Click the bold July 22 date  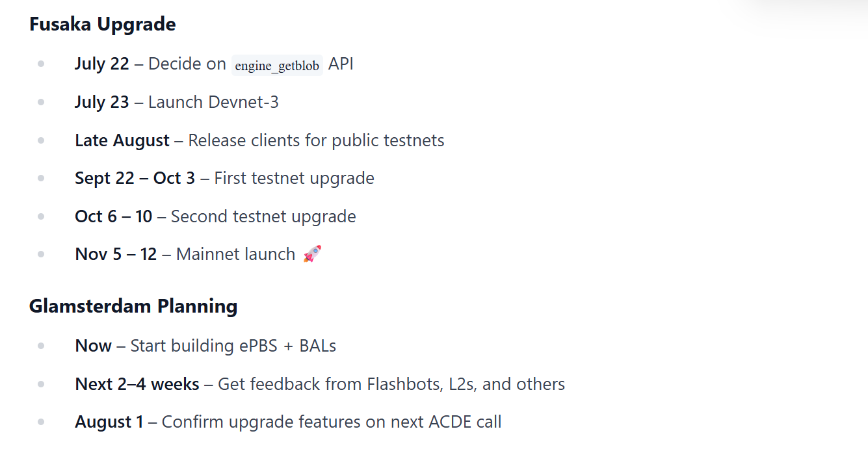[x=102, y=64]
